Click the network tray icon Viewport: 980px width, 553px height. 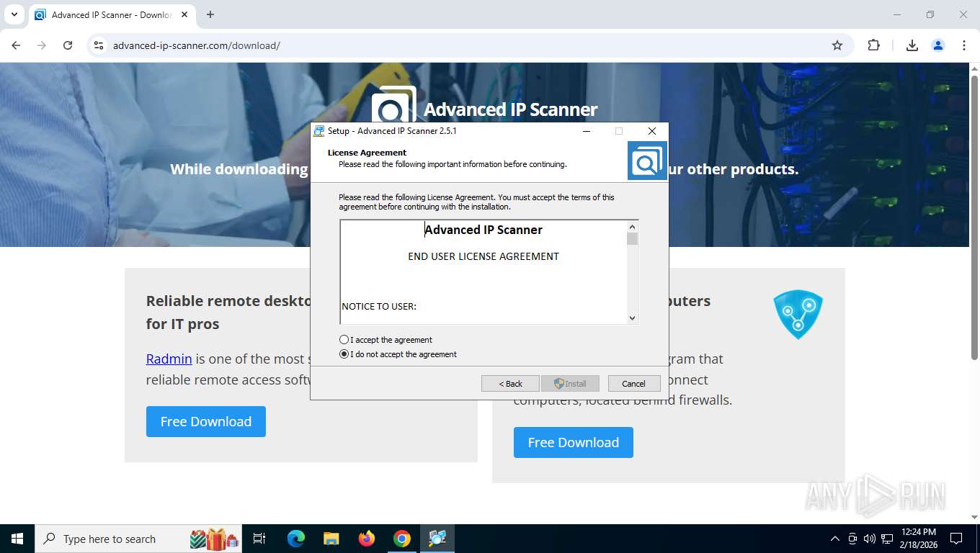[x=887, y=539]
